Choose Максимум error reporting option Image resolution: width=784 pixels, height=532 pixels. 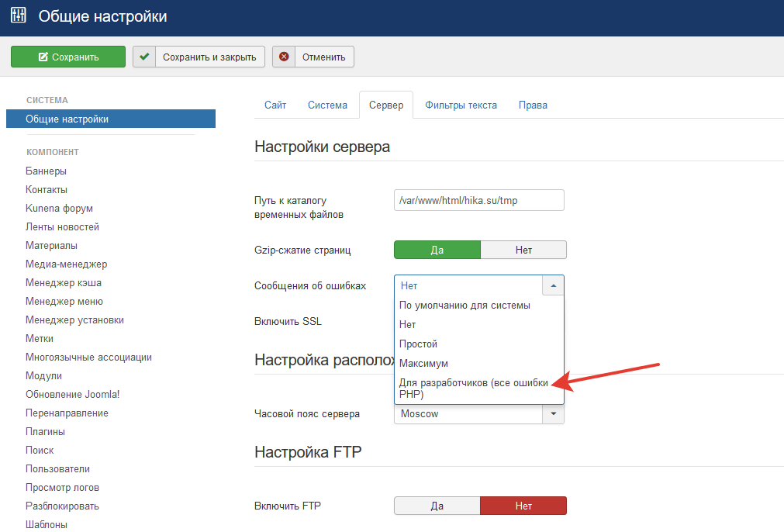point(479,364)
